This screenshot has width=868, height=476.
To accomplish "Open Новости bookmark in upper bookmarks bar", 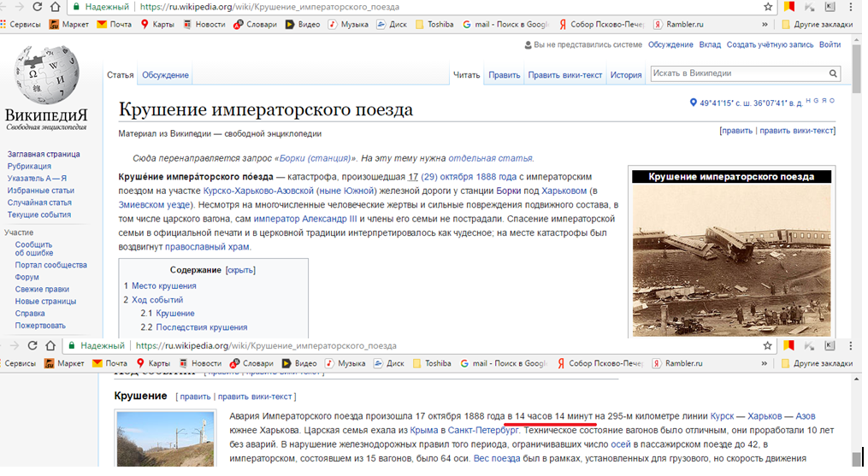I will pyautogui.click(x=204, y=24).
